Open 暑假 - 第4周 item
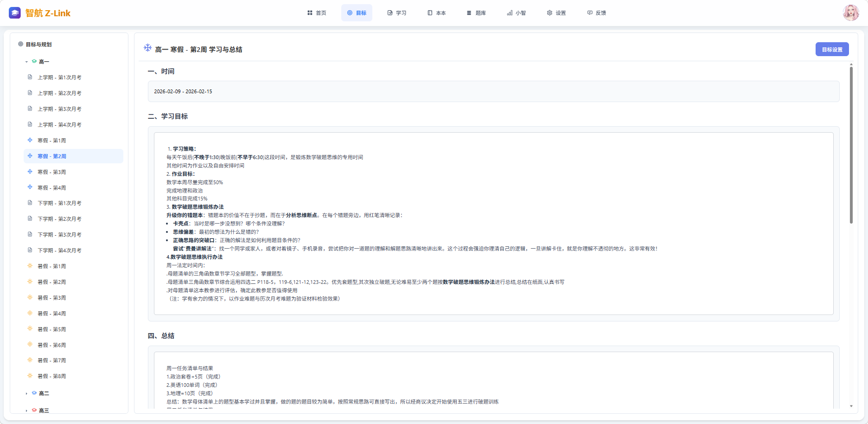Viewport: 868px width, 424px height. pyautogui.click(x=73, y=314)
